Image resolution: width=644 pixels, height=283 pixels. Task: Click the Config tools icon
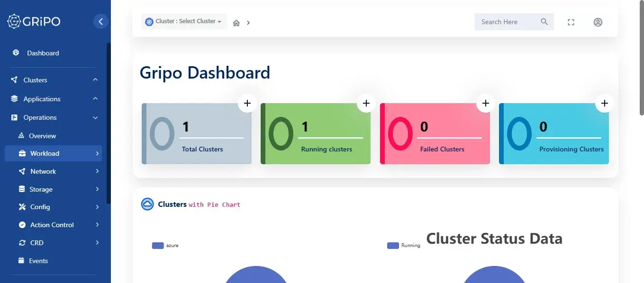tap(22, 207)
